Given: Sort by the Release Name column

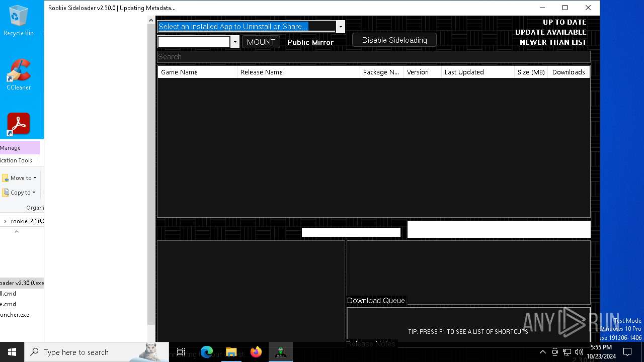Looking at the screenshot, I should (x=298, y=72).
